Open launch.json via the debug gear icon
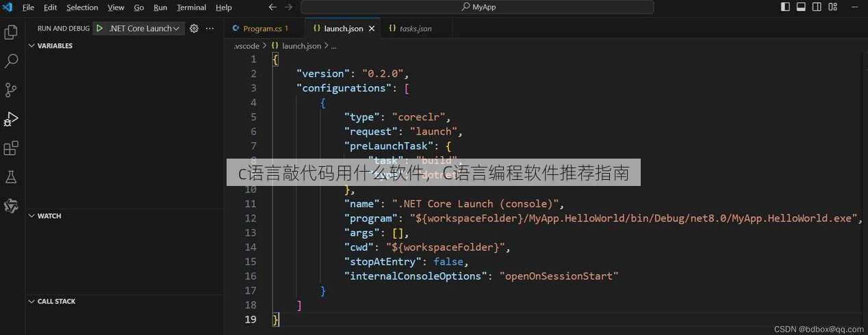The height and width of the screenshot is (335, 868). [194, 29]
